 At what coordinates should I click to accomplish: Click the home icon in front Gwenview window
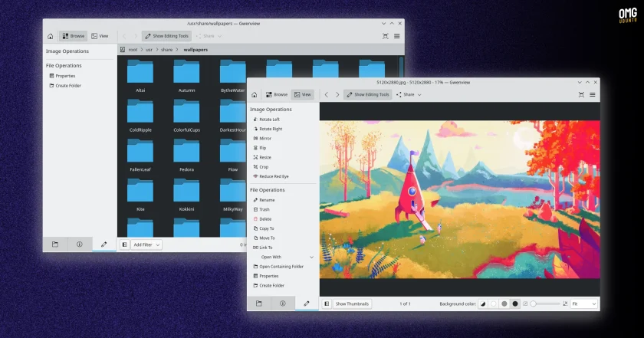255,94
